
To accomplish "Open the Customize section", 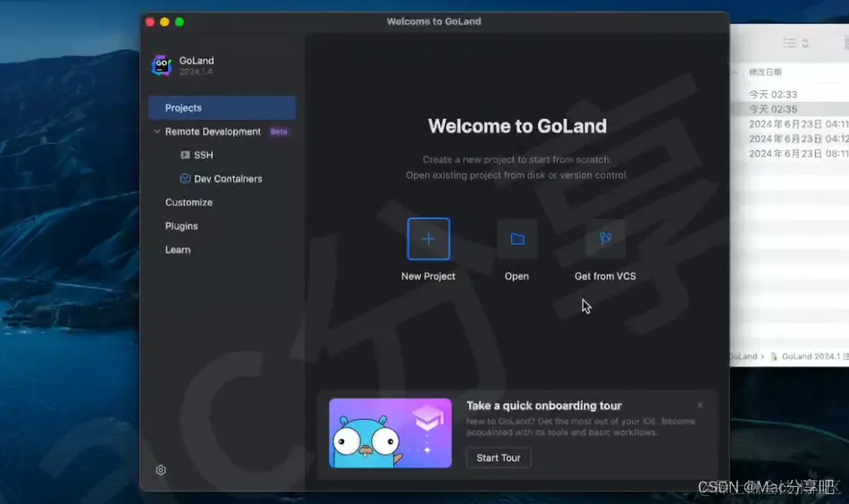I will click(x=189, y=203).
